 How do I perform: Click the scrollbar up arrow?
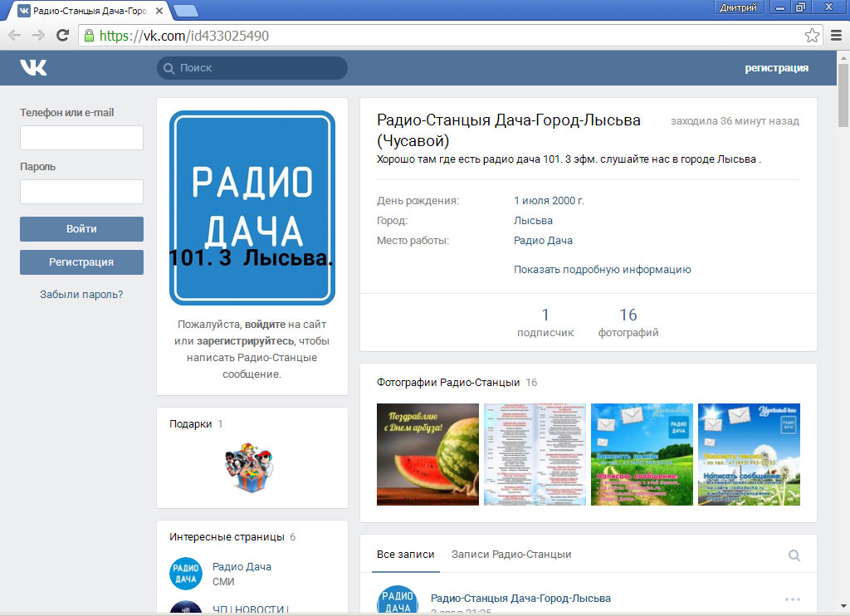(843, 57)
